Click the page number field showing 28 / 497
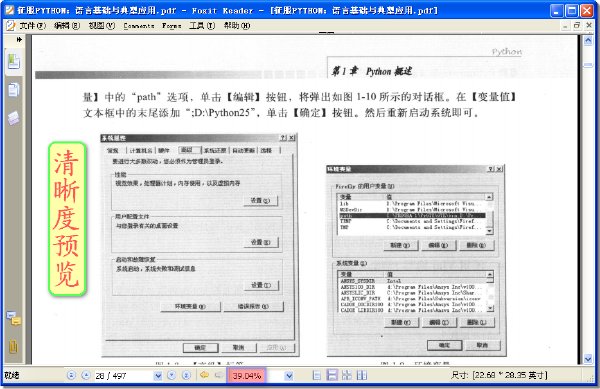The height and width of the screenshot is (389, 600). point(123,376)
